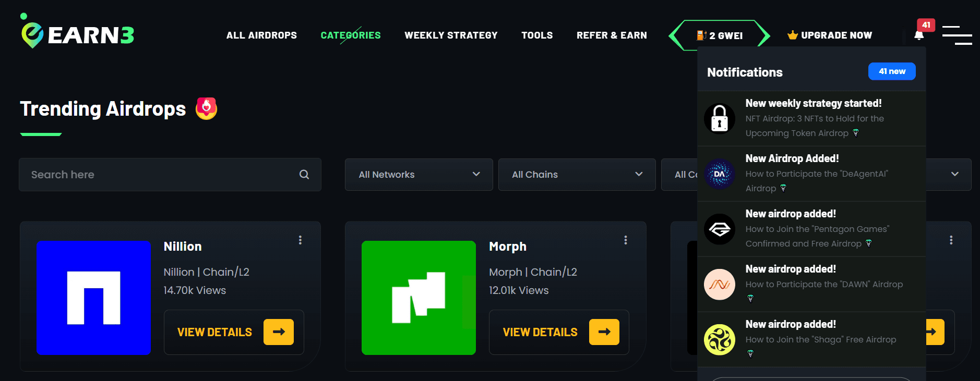Expand the All Networks dropdown

[419, 175]
